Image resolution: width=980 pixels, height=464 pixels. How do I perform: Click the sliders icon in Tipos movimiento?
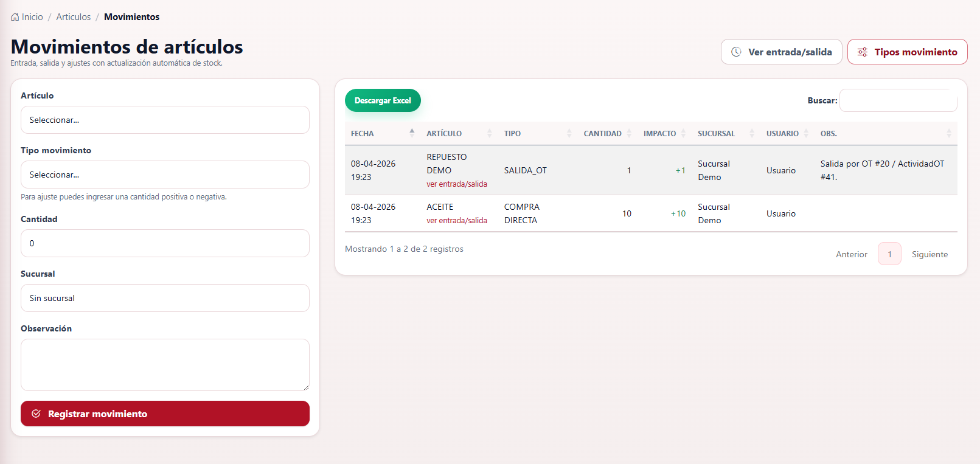click(x=863, y=52)
